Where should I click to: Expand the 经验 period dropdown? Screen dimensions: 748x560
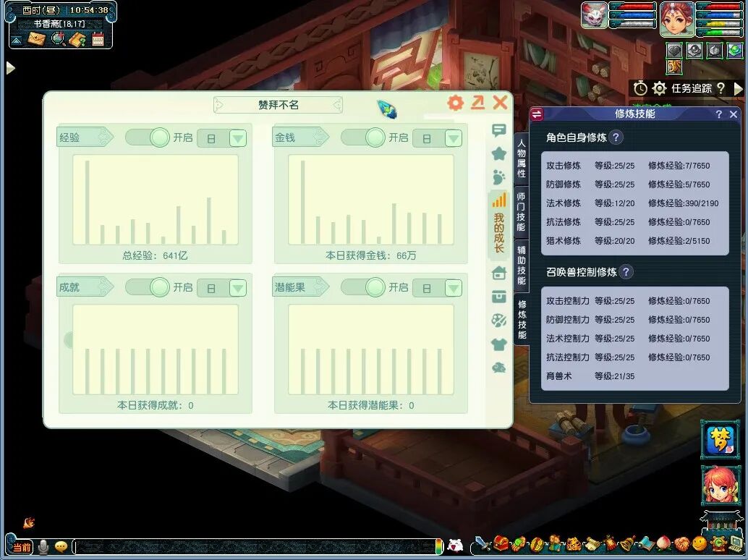click(237, 138)
